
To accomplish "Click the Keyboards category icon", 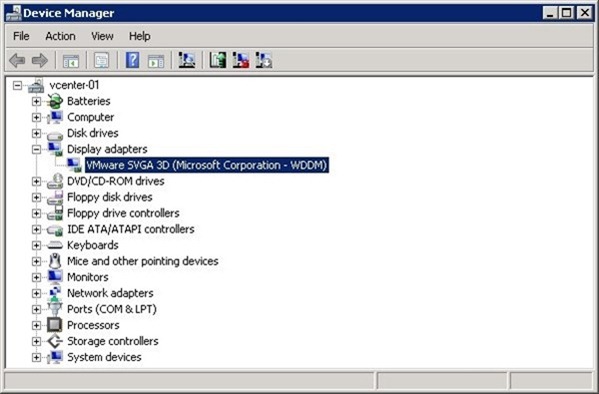I will click(x=55, y=245).
